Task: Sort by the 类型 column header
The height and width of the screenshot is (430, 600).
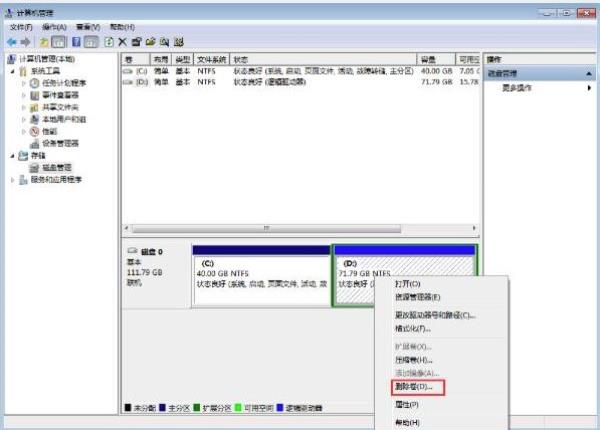Action: (183, 60)
